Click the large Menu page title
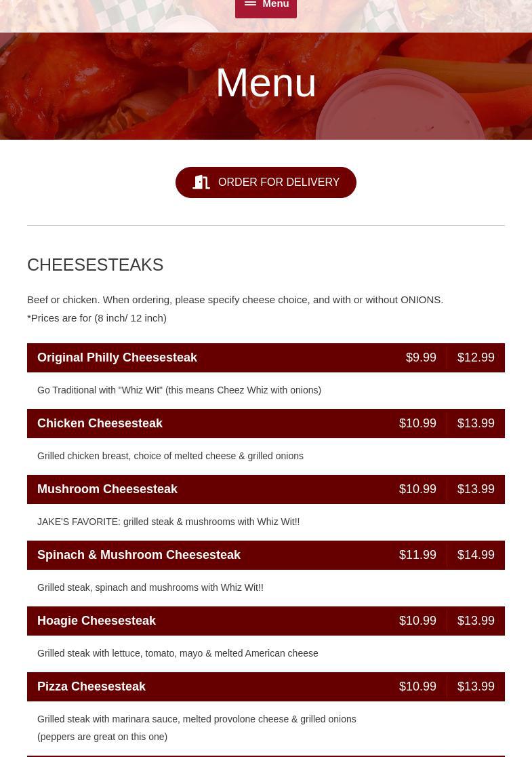Viewport: 532px width, 757px height. [266, 83]
